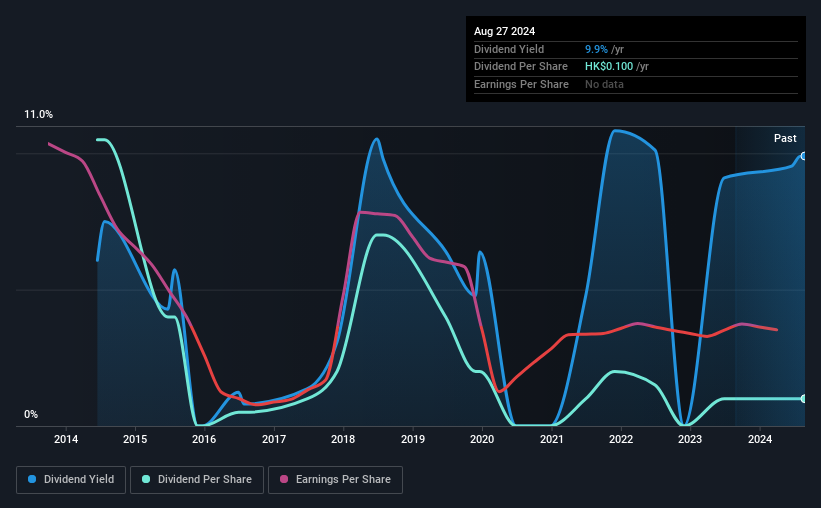Select the Dividend Per Share endpoint marker at chart edge
Viewport: 821px width, 508px height.
tap(803, 399)
